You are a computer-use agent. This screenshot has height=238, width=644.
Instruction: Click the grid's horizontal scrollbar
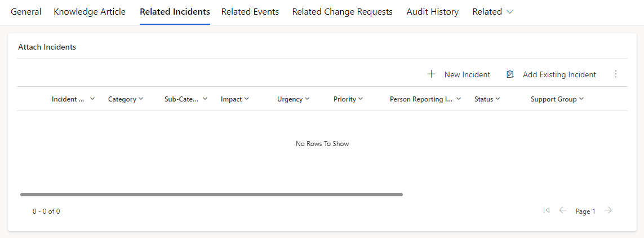[x=211, y=195]
